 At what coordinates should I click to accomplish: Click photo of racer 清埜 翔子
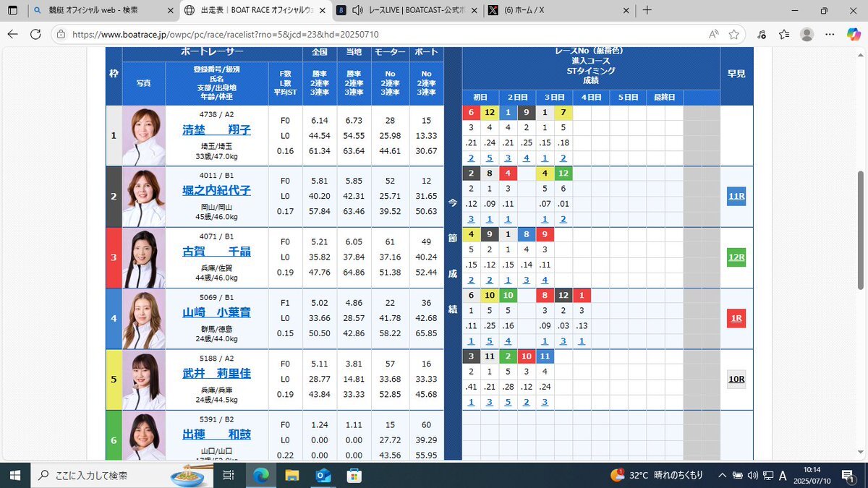(144, 136)
